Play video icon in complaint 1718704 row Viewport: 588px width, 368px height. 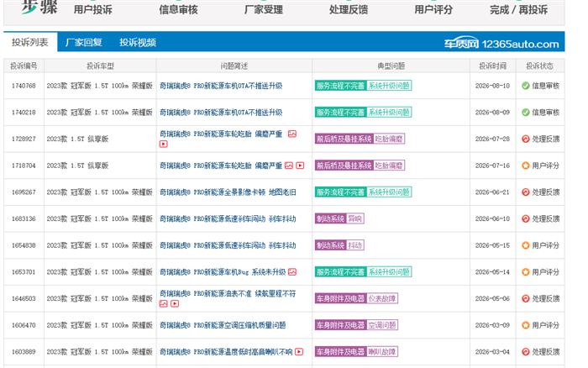point(300,166)
